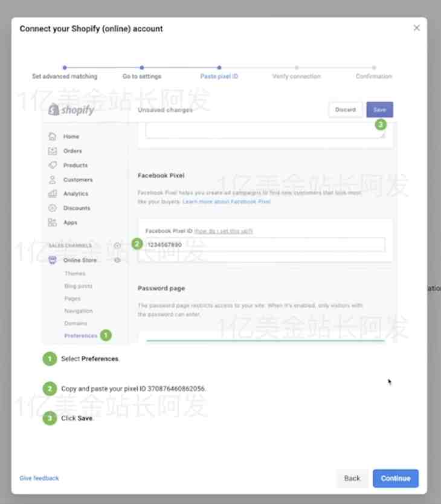Click the Discard button
The width and height of the screenshot is (441, 504).
pyautogui.click(x=346, y=109)
